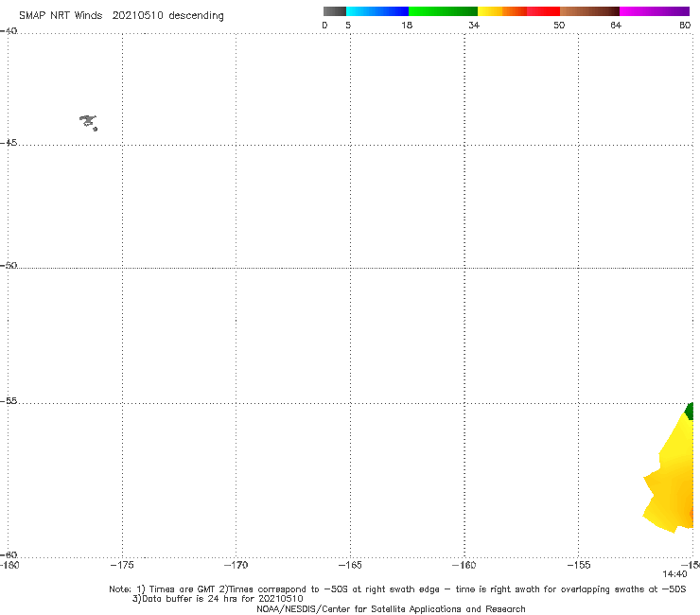Click the 14:40 swath time label

pyautogui.click(x=674, y=574)
